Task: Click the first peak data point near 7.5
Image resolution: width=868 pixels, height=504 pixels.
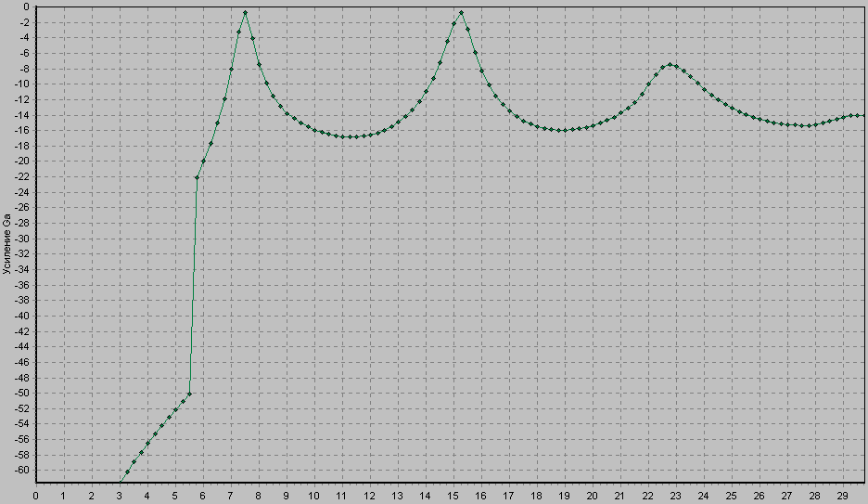Action: click(x=245, y=13)
